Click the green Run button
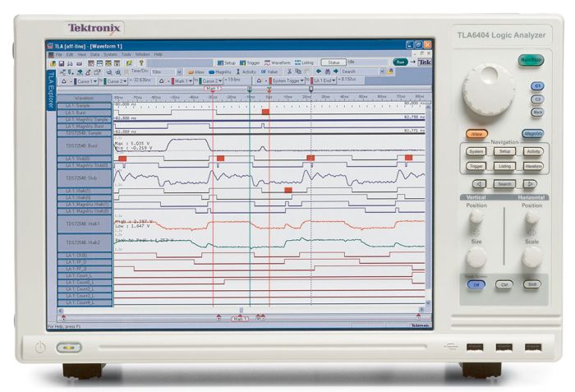The image size is (575, 392). (400, 62)
